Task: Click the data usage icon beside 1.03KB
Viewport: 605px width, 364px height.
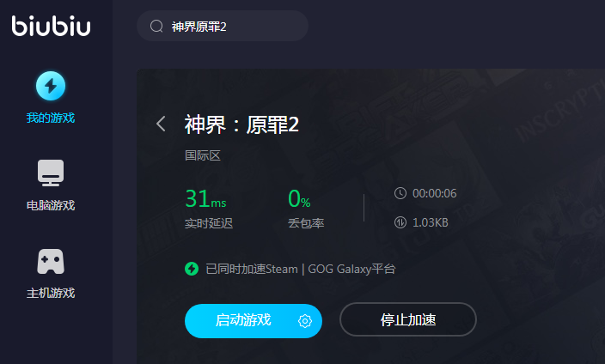Action: 400,222
